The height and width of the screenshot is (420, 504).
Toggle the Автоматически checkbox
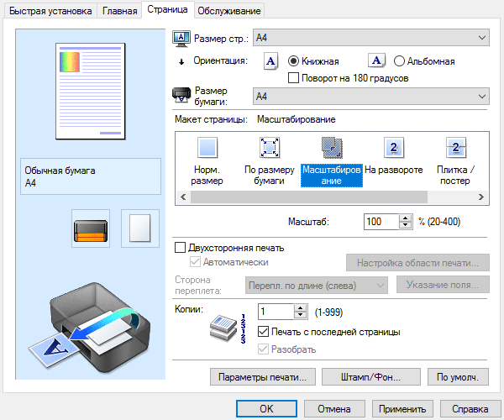195,262
